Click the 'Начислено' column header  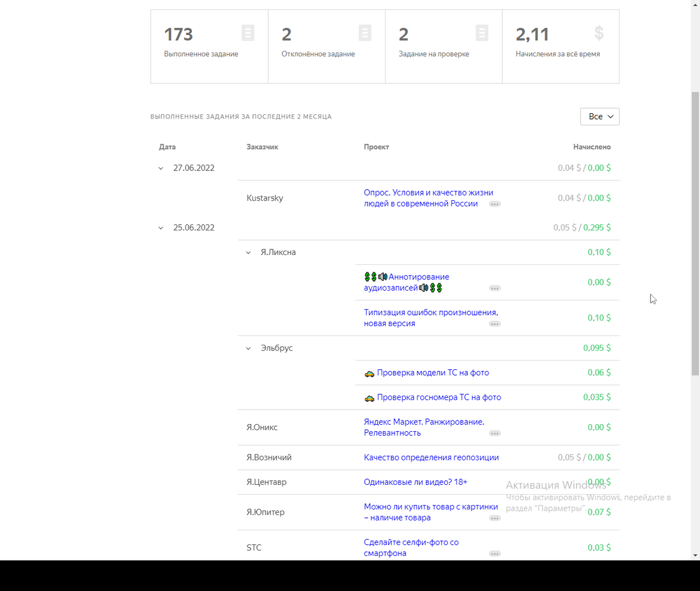(592, 147)
